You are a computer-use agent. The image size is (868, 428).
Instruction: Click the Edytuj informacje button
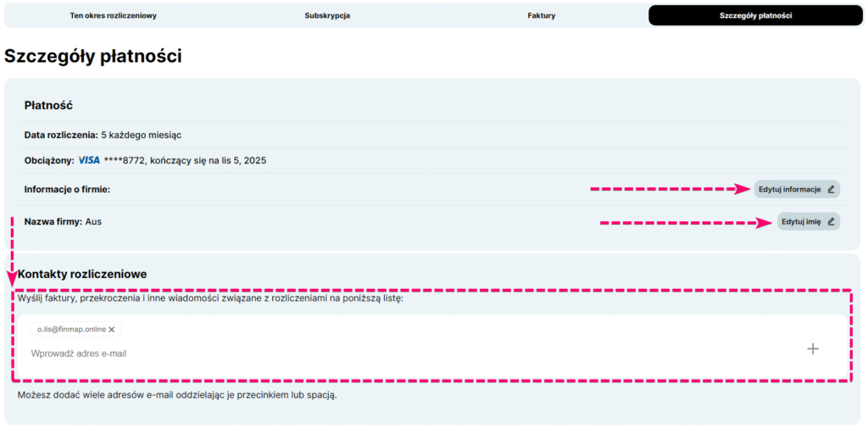[x=790, y=189]
